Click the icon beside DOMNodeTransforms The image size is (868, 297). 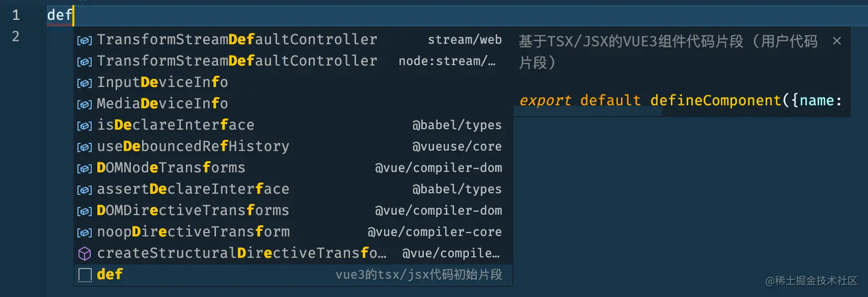pos(84,168)
